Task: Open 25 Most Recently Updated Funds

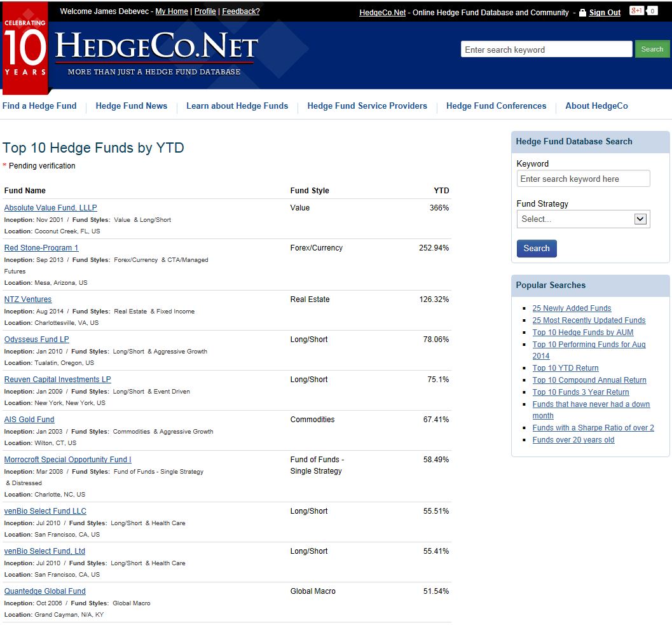Action: tap(589, 320)
